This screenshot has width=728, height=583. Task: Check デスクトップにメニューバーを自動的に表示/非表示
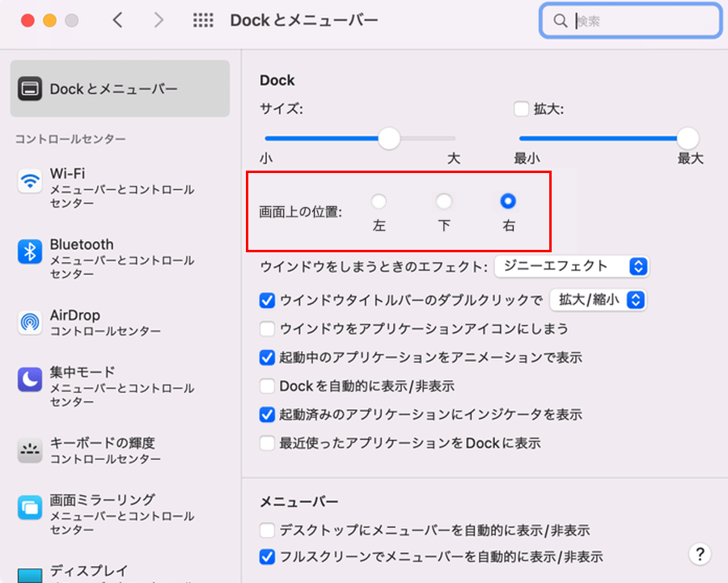(267, 530)
